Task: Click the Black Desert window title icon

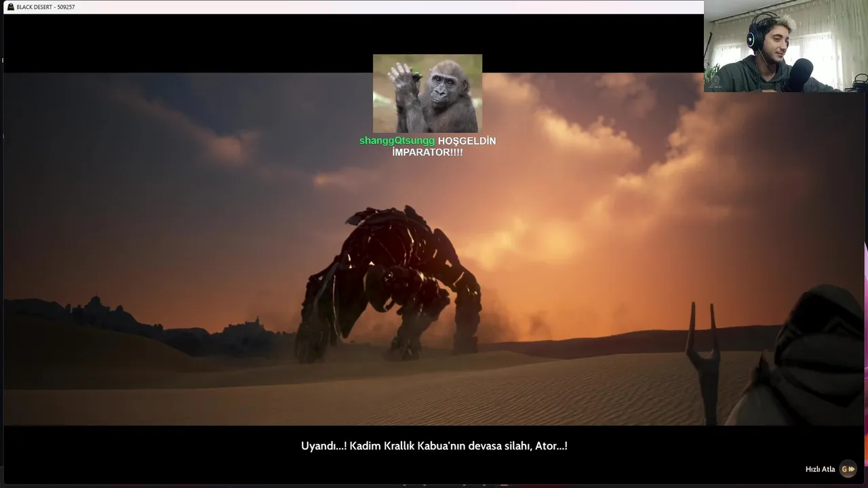Action: (10, 7)
